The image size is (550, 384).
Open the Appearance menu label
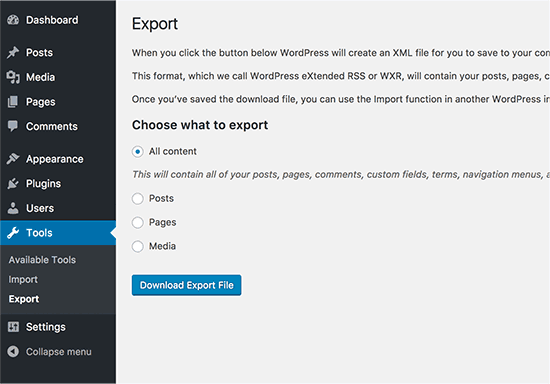click(x=55, y=159)
